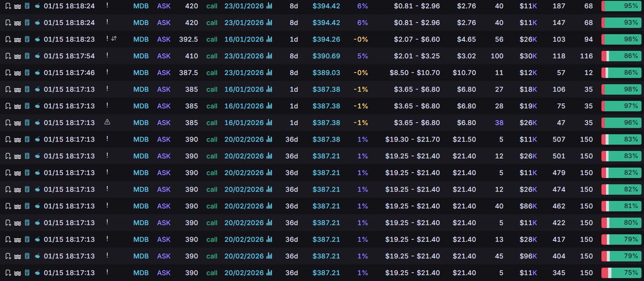Screen dimensions: 644x281
Task: Click call type label on 18:18:23 row
Action: [212, 40]
